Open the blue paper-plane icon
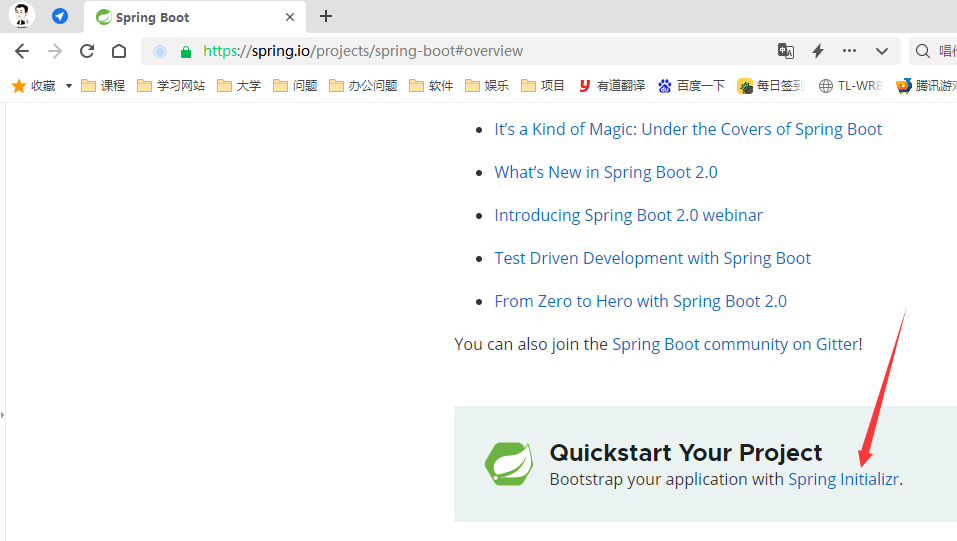This screenshot has width=957, height=541. point(60,16)
